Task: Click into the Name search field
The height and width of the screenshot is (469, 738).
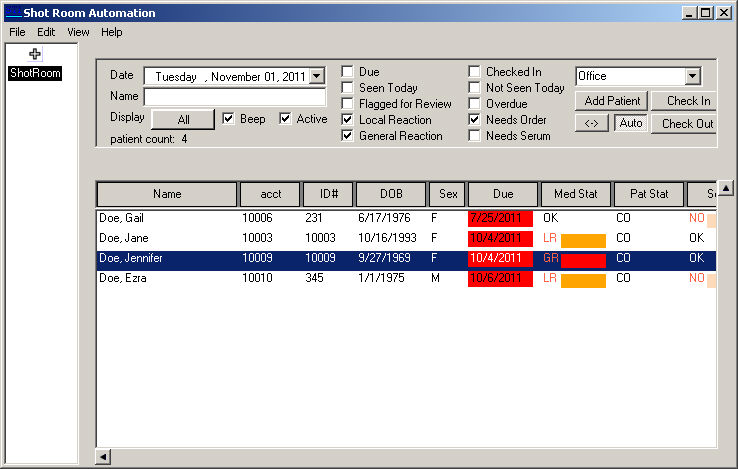Action: [234, 97]
